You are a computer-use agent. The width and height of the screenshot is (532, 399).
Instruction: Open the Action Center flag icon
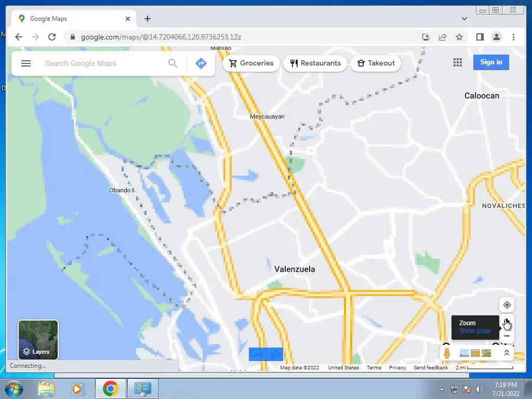tap(467, 389)
